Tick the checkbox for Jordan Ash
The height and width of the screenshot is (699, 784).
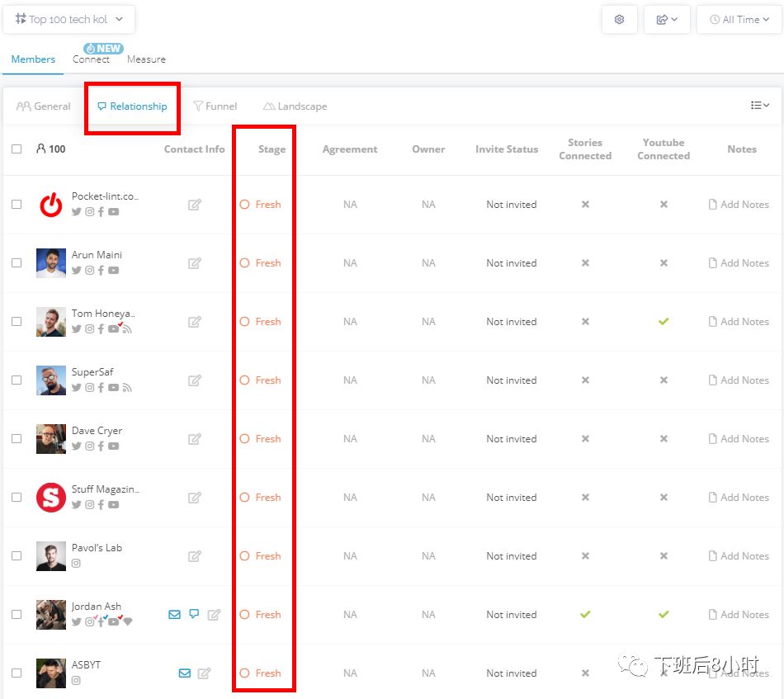coord(17,615)
